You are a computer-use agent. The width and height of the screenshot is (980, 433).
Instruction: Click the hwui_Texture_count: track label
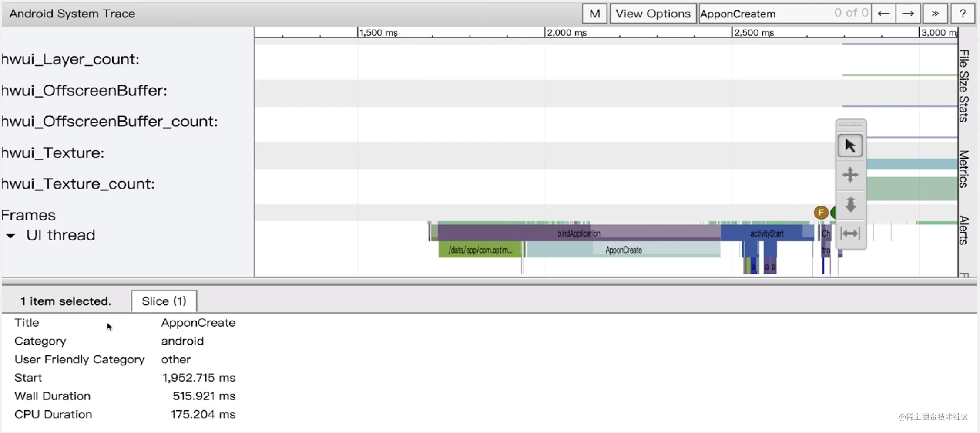[78, 184]
